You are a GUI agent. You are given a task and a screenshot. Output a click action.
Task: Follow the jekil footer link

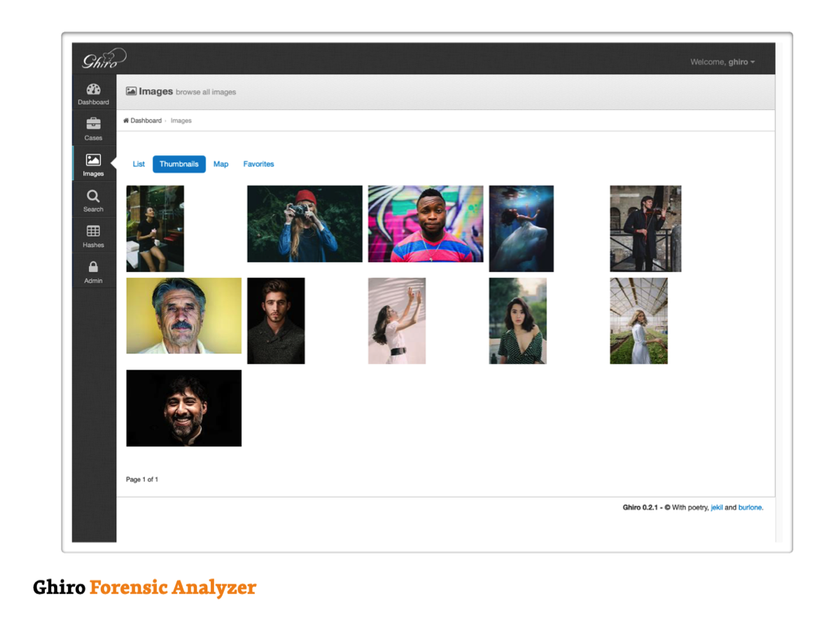point(717,507)
